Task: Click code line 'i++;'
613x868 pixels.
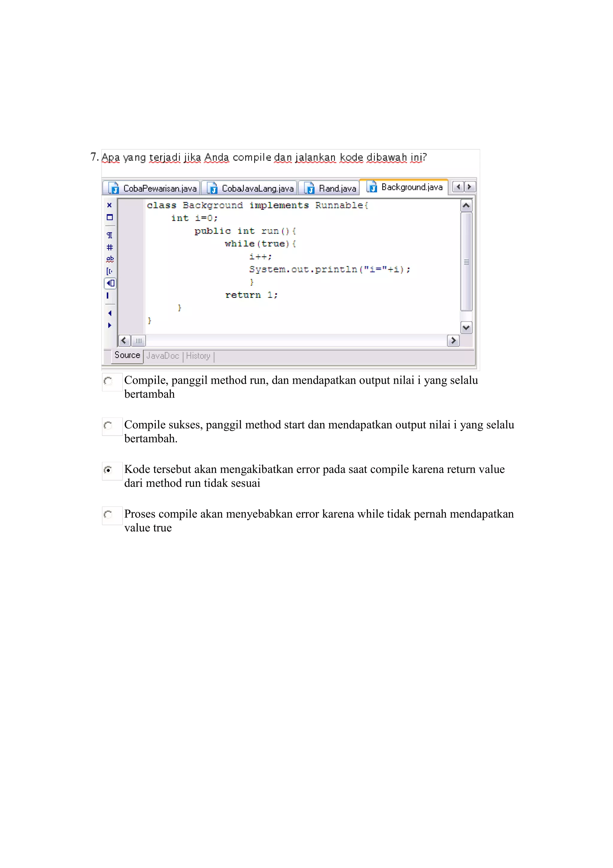Action: (261, 257)
